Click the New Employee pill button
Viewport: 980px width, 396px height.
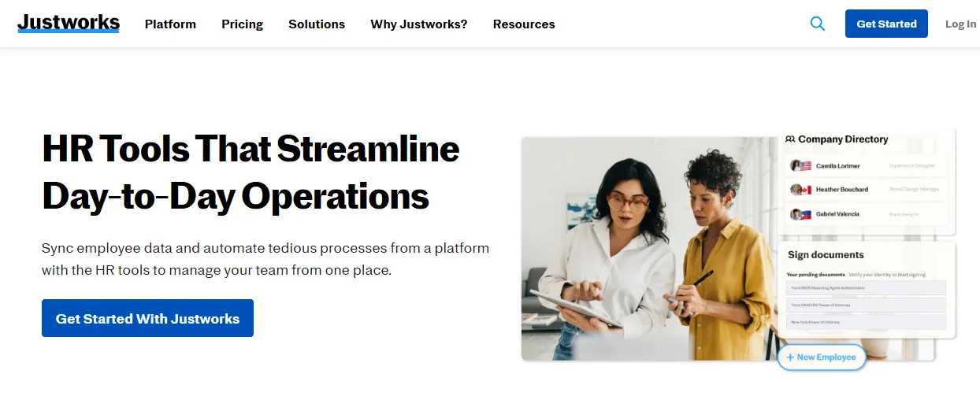pyautogui.click(x=822, y=357)
